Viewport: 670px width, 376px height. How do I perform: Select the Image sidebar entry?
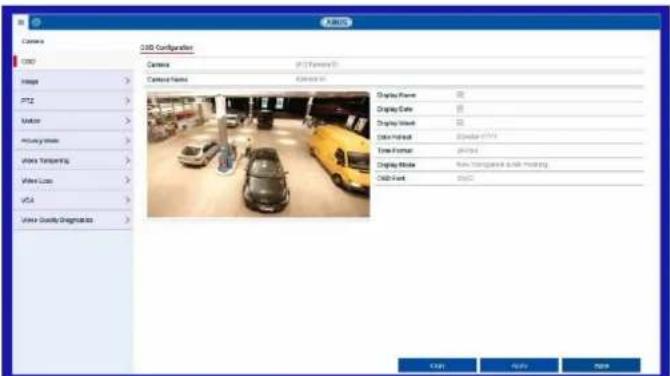click(x=73, y=81)
